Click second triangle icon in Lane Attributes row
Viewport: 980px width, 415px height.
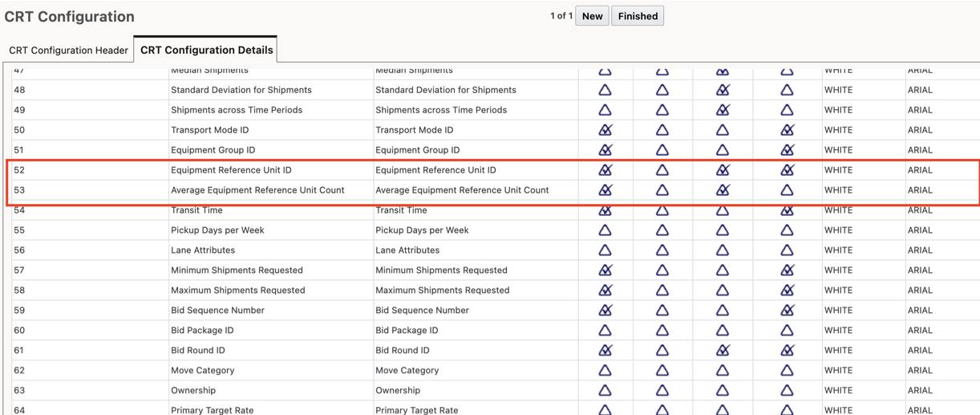[662, 250]
